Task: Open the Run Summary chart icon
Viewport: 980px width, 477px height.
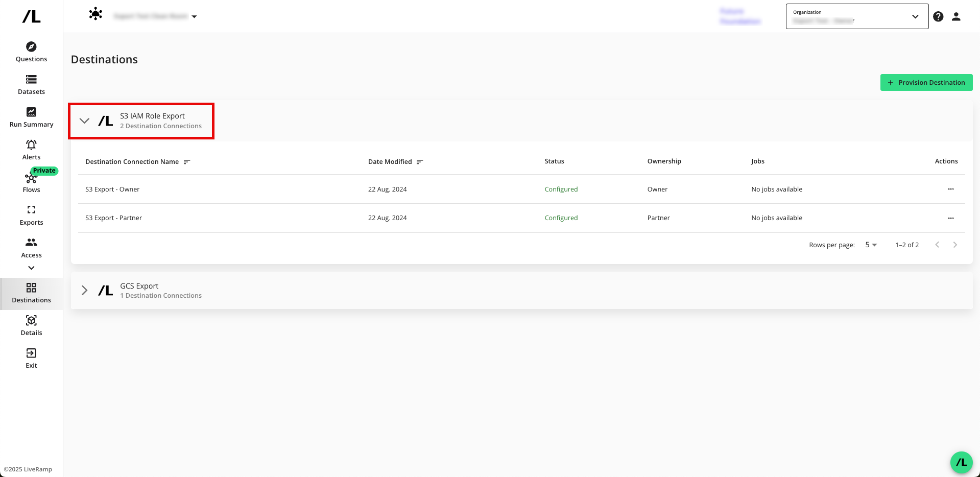Action: click(x=31, y=112)
